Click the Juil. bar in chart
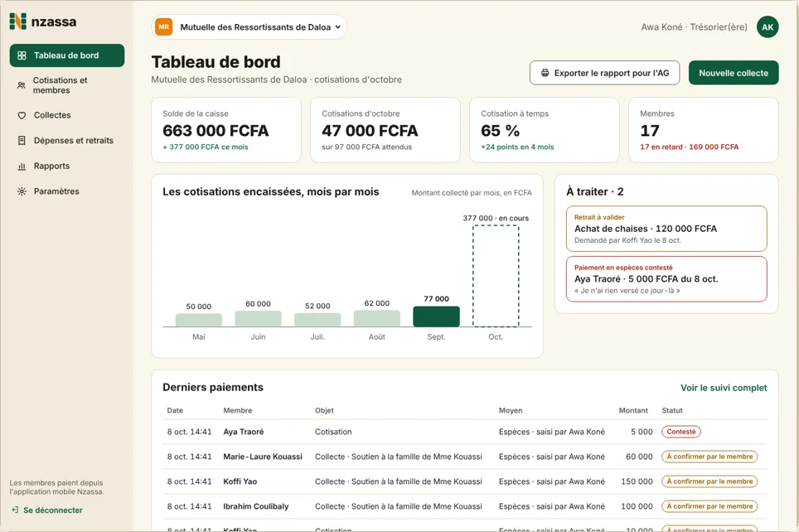Screen dimensions: 799x532 317,320
